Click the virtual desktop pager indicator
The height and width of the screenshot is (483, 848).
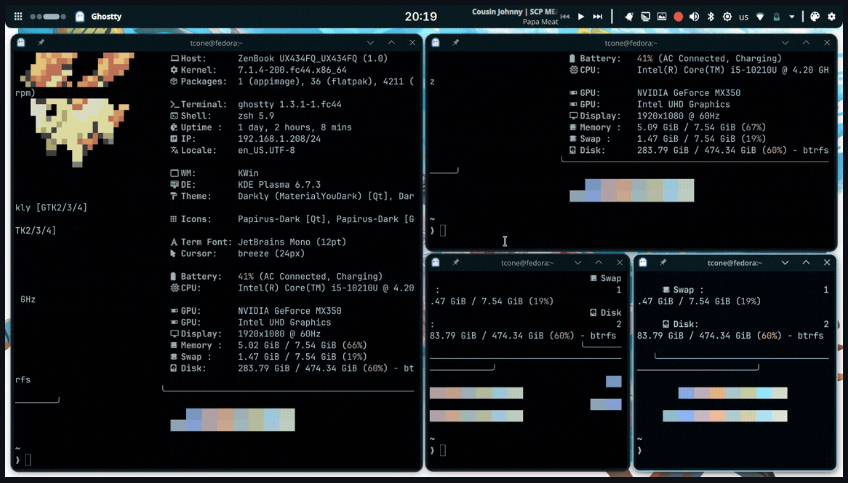click(x=48, y=16)
